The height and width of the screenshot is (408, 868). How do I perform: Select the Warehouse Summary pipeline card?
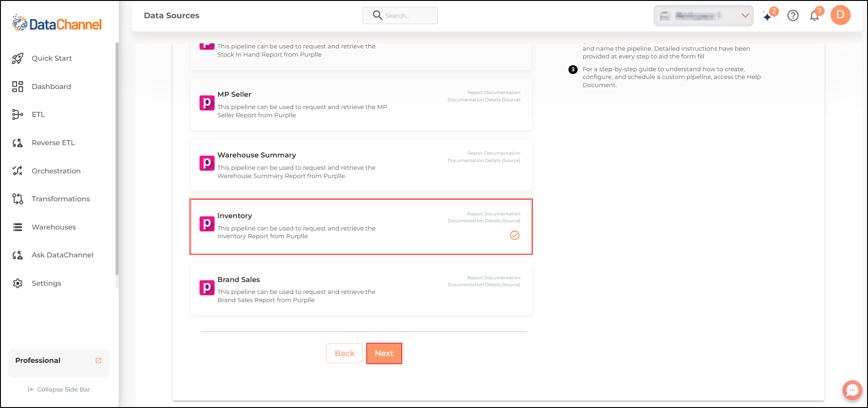(361, 165)
